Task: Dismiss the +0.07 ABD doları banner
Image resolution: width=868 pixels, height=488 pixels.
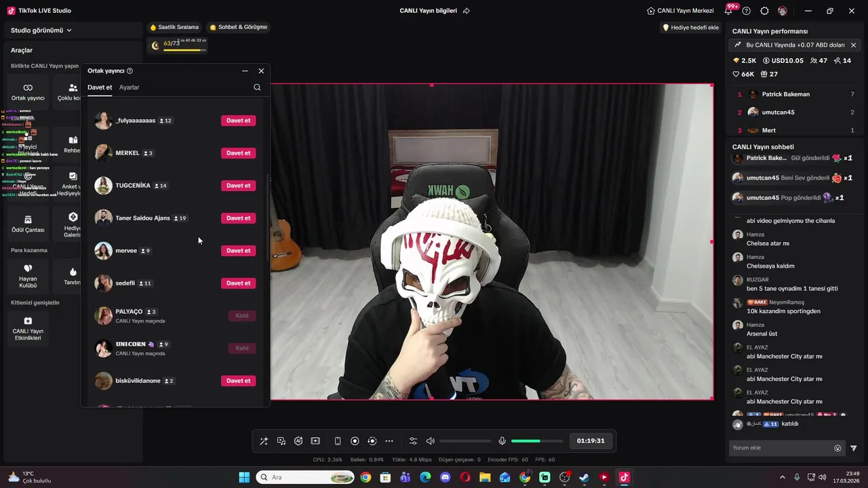Action: tap(853, 45)
